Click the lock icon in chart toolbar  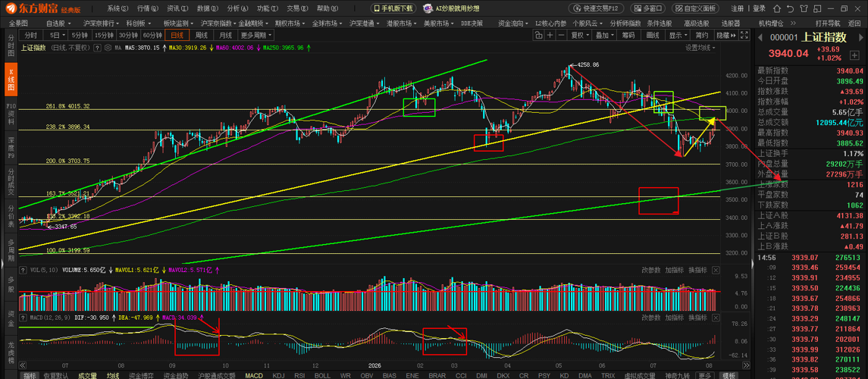coord(539,35)
